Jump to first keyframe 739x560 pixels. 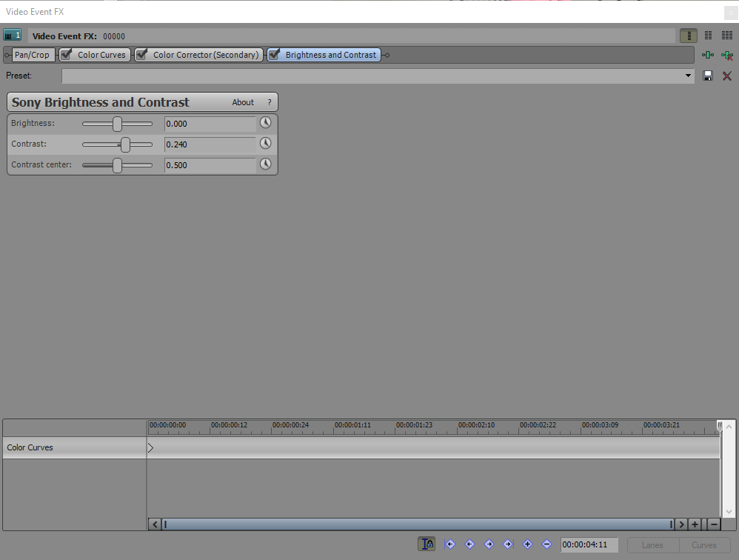450,544
